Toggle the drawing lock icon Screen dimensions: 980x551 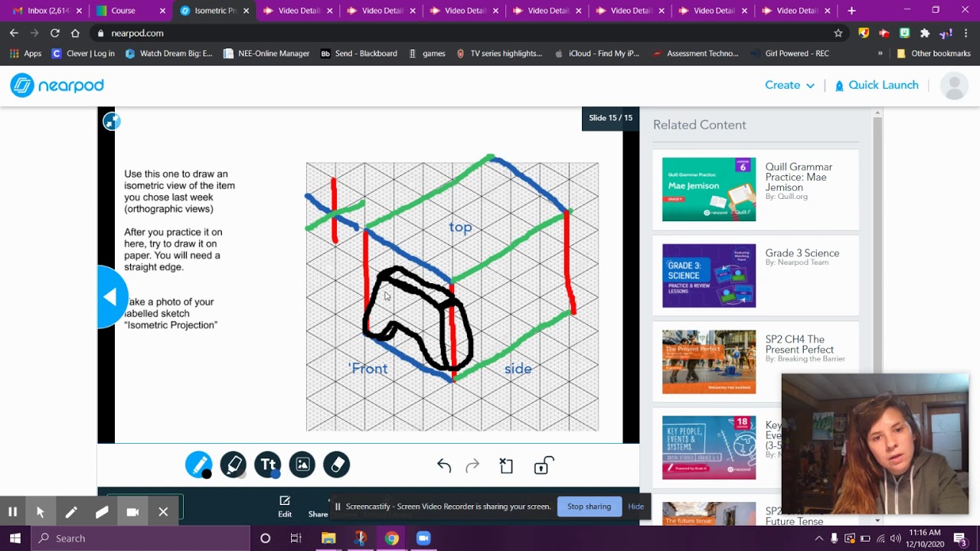coord(543,465)
